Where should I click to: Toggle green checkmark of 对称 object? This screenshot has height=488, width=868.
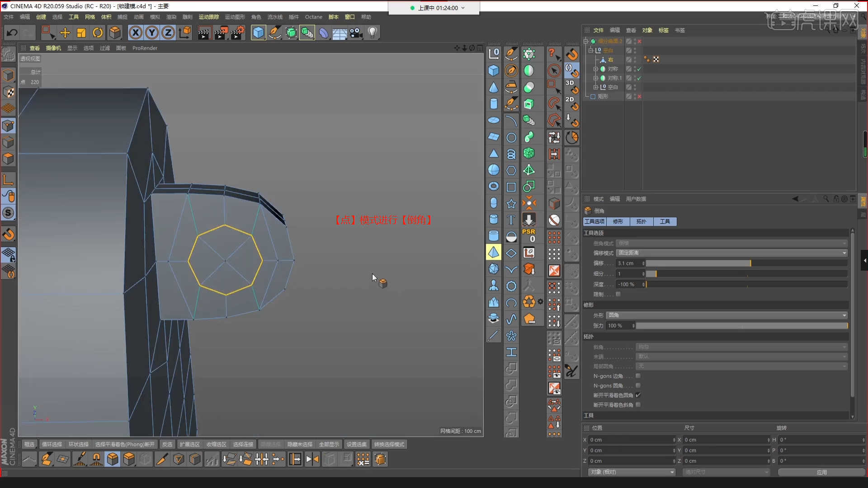639,69
